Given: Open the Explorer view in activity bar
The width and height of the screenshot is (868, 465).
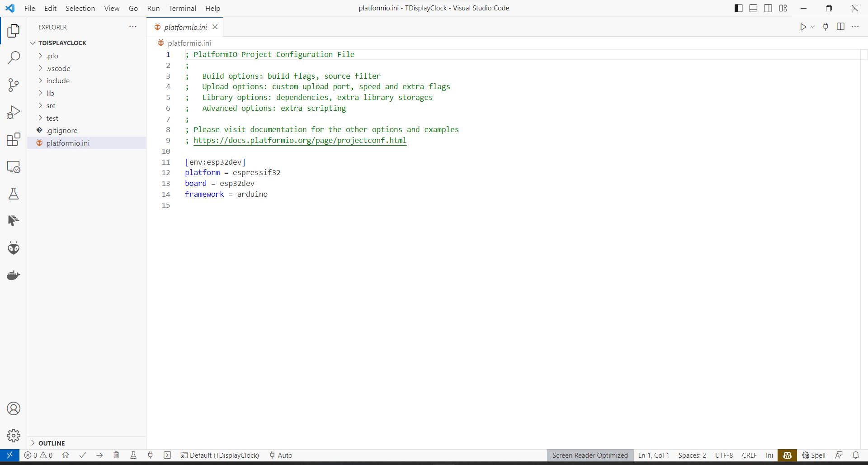Looking at the screenshot, I should pos(14,31).
